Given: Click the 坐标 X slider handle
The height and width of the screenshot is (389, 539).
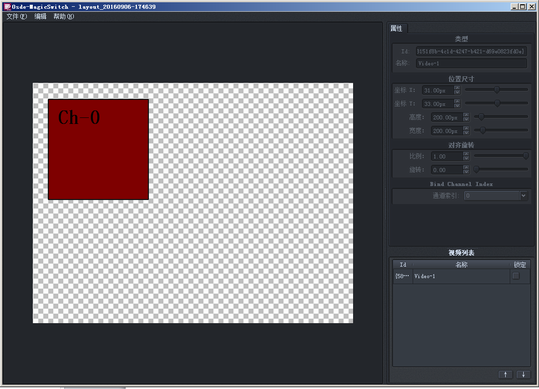Looking at the screenshot, I should pyautogui.click(x=497, y=90).
